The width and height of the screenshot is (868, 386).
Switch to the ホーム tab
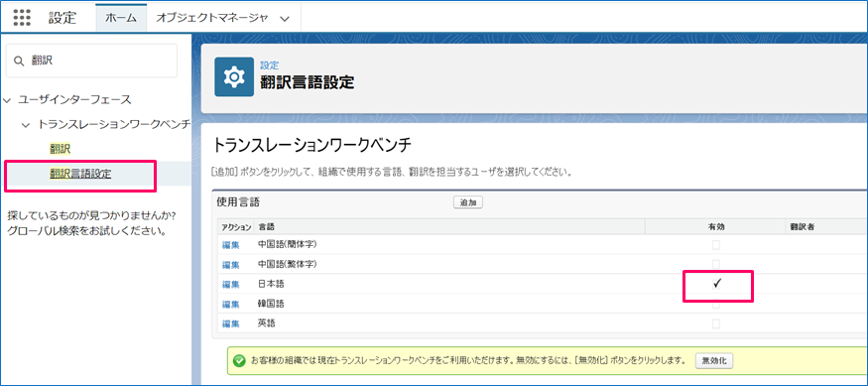121,18
